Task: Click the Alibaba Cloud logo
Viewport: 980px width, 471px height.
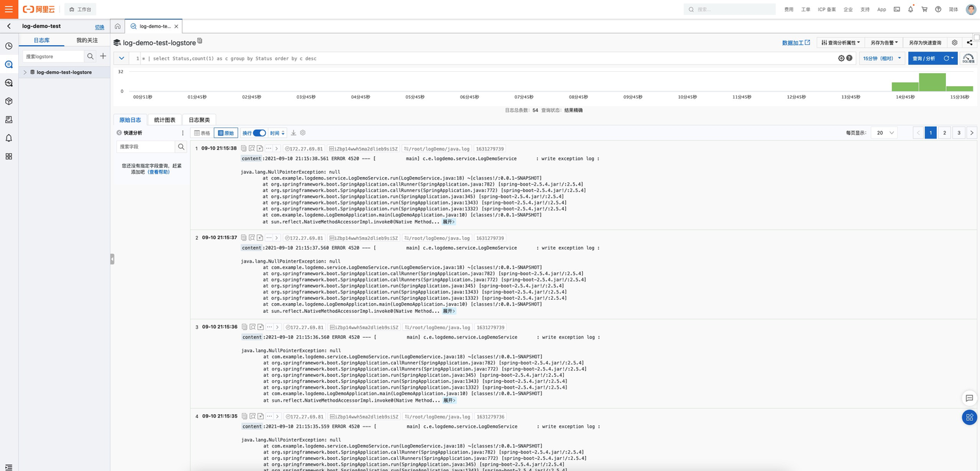Action: pos(39,9)
